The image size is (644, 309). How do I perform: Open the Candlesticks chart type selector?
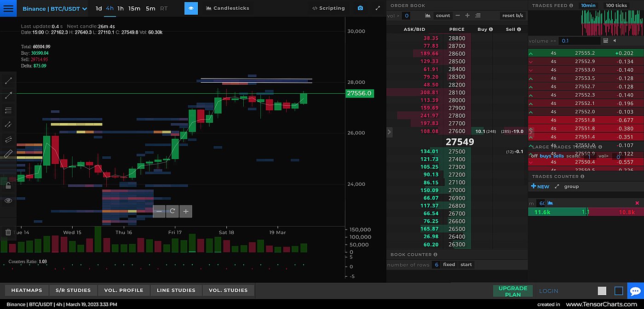tap(228, 8)
